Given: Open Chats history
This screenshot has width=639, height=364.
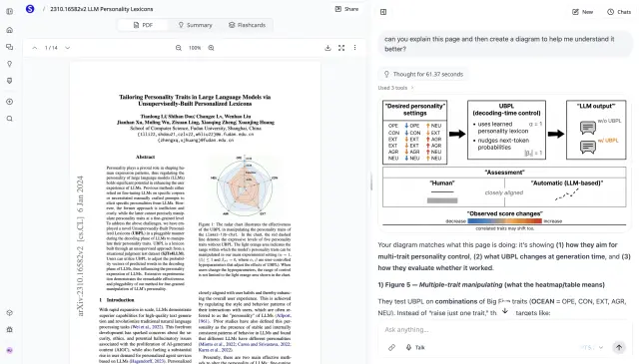Looking at the screenshot, I should (x=619, y=12).
